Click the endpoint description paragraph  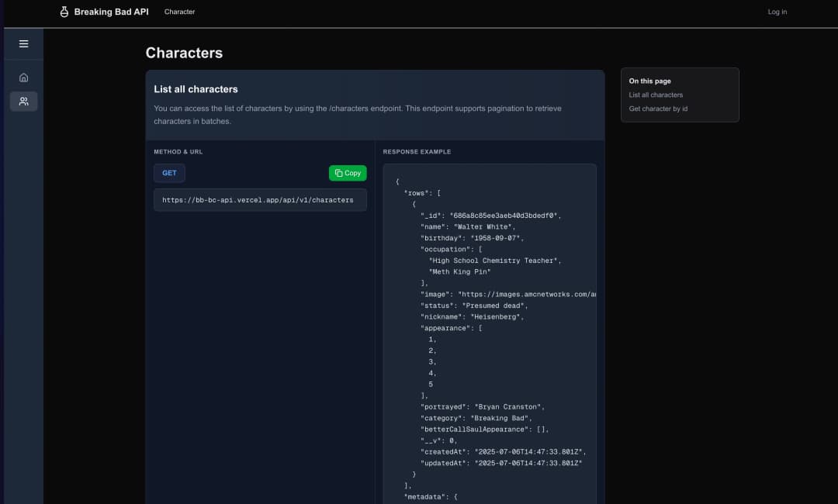tap(358, 115)
